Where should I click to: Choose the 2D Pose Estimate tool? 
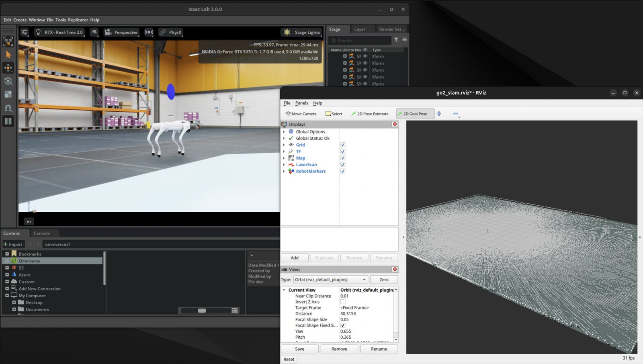pyautogui.click(x=370, y=114)
